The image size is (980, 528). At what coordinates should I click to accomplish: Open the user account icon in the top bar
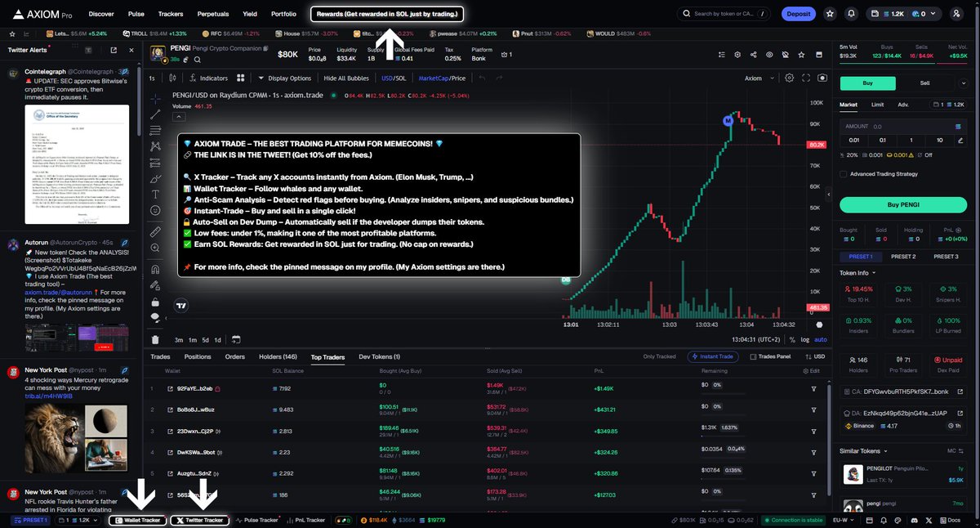pos(955,14)
